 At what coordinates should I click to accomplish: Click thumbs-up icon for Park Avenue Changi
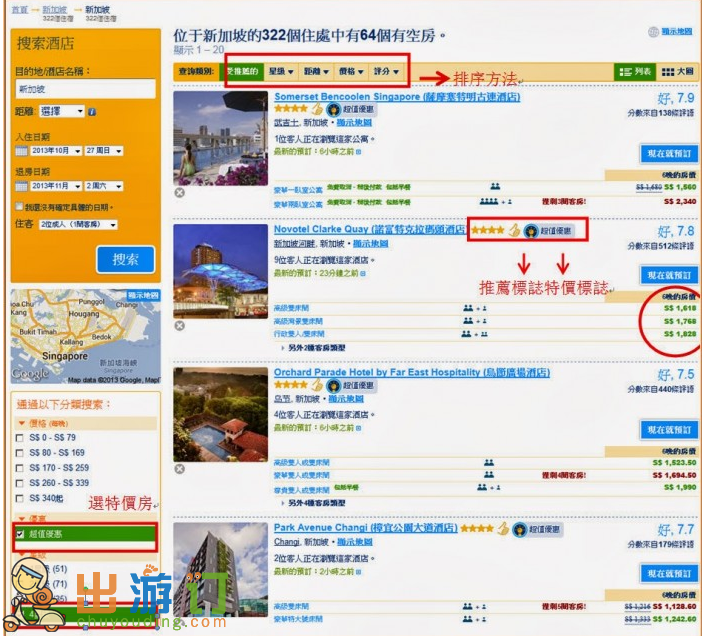click(503, 529)
